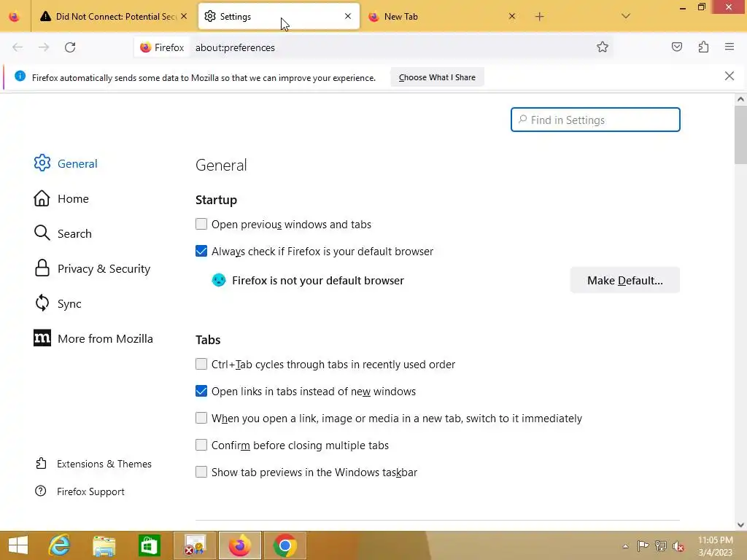Close the Settings tab

pos(348,16)
